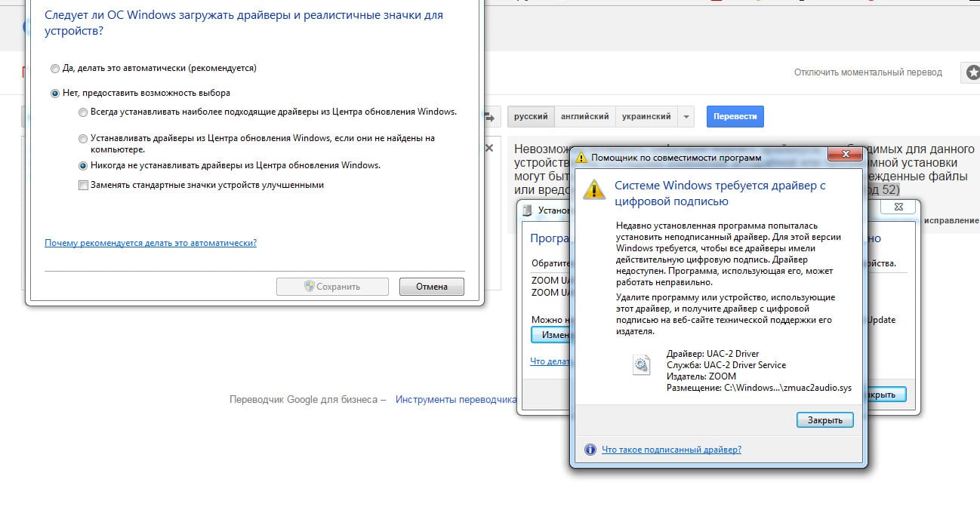Click the device icon in the Установка window title
This screenshot has width=980, height=513.
[527, 210]
